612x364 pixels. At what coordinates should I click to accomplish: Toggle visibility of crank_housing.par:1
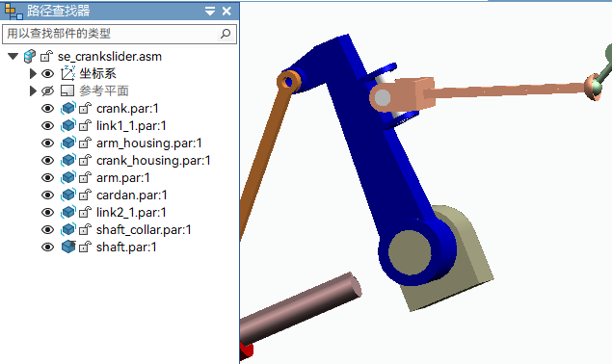(x=47, y=161)
